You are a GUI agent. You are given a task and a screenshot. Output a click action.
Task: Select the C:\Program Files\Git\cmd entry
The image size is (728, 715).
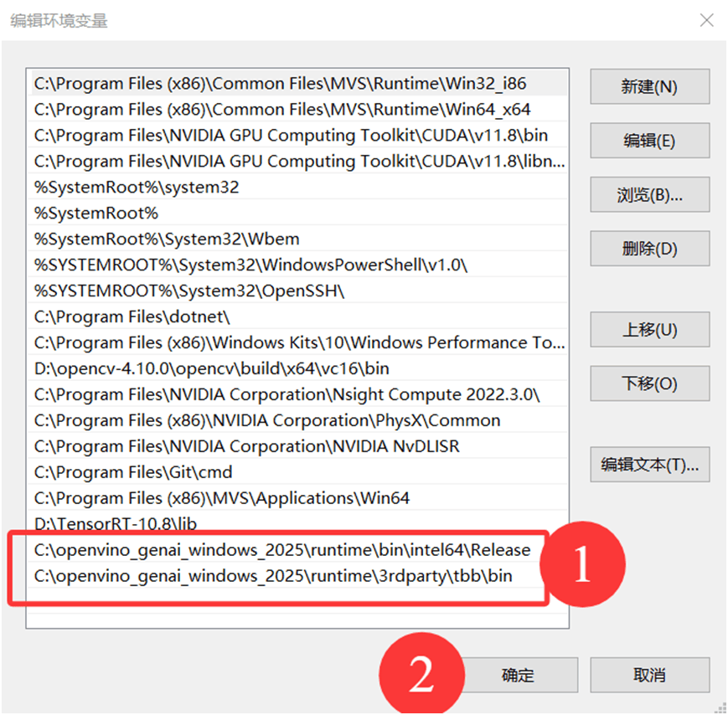(297, 472)
